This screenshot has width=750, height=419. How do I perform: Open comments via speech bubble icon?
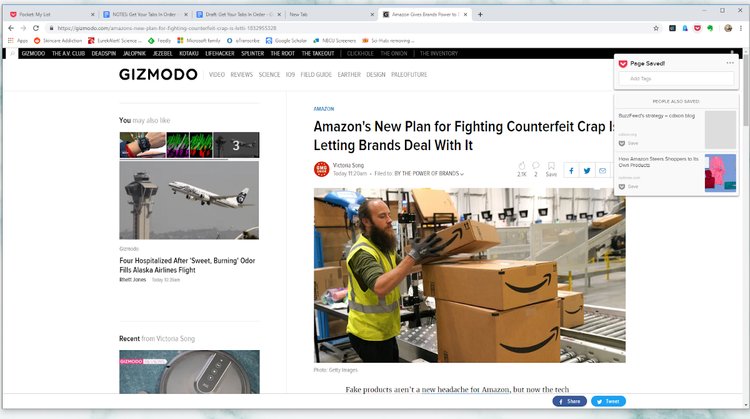coord(536,166)
